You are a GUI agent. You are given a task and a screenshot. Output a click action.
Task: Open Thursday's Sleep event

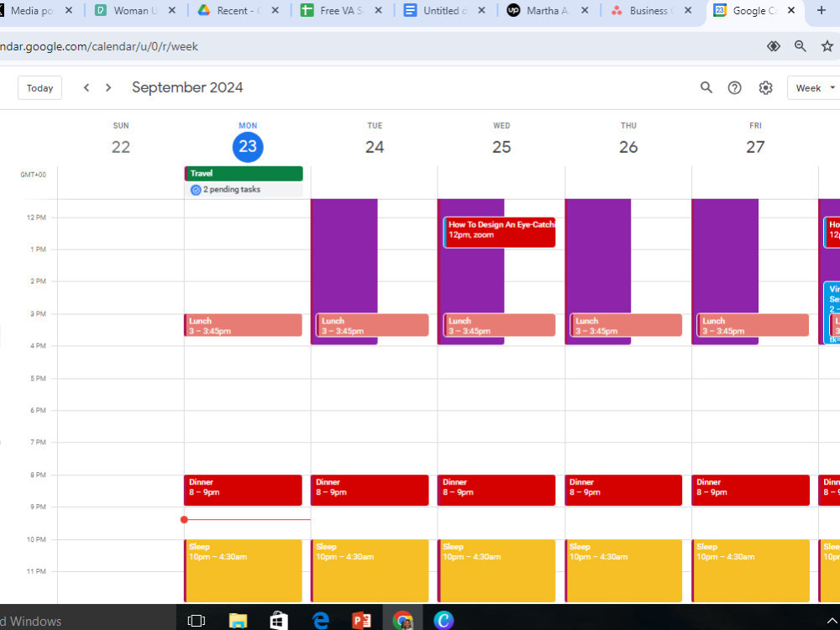[x=623, y=570]
